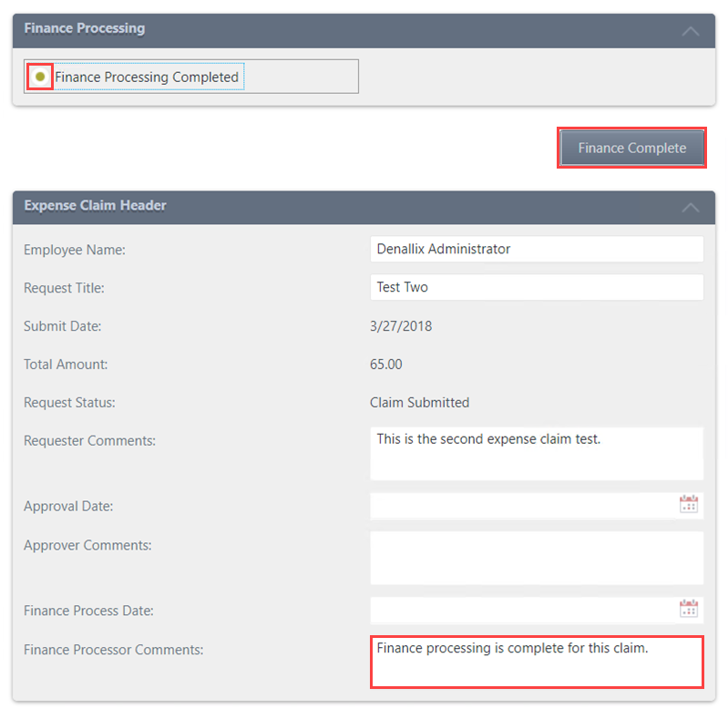Focus the Approver Comments text area
The width and height of the screenshot is (728, 709).
pos(537,558)
